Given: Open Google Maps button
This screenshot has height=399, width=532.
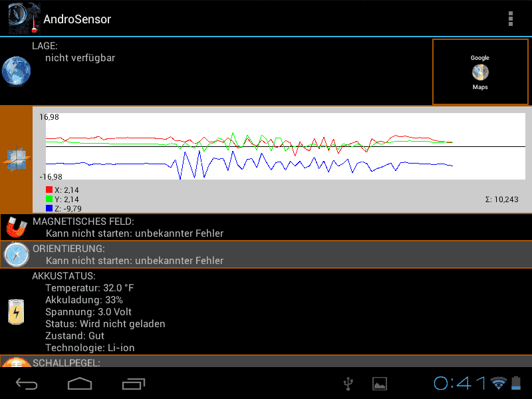Looking at the screenshot, I should pyautogui.click(x=480, y=72).
